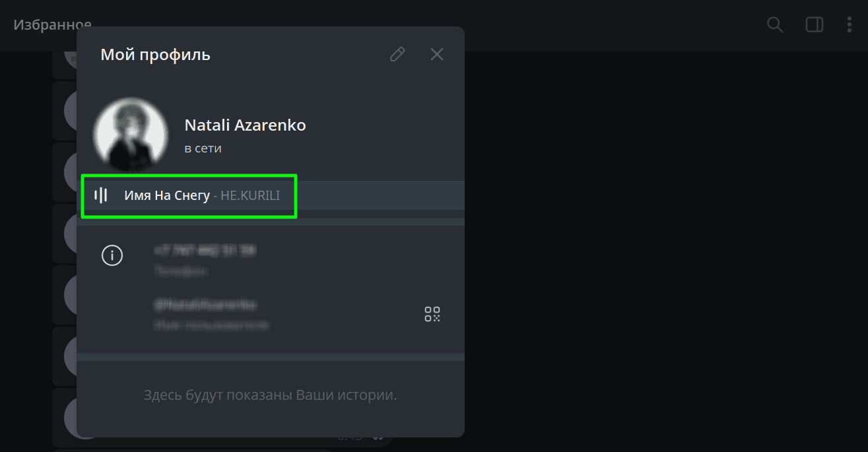Viewport: 868px width, 452px height.
Task: Click the "в сети" online status
Action: [x=203, y=148]
